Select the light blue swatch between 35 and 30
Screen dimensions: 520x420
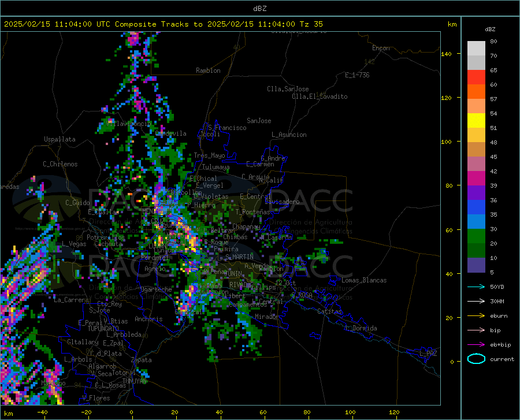click(x=476, y=222)
